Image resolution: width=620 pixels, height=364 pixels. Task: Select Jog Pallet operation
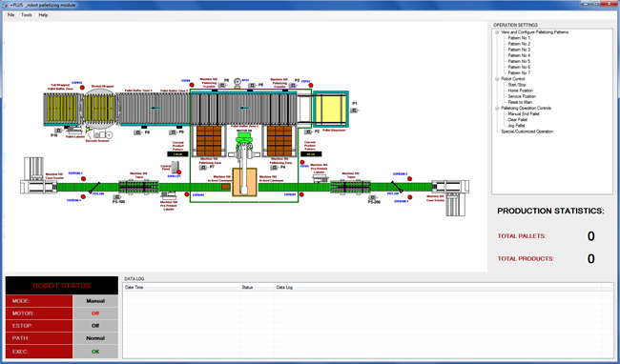point(516,126)
